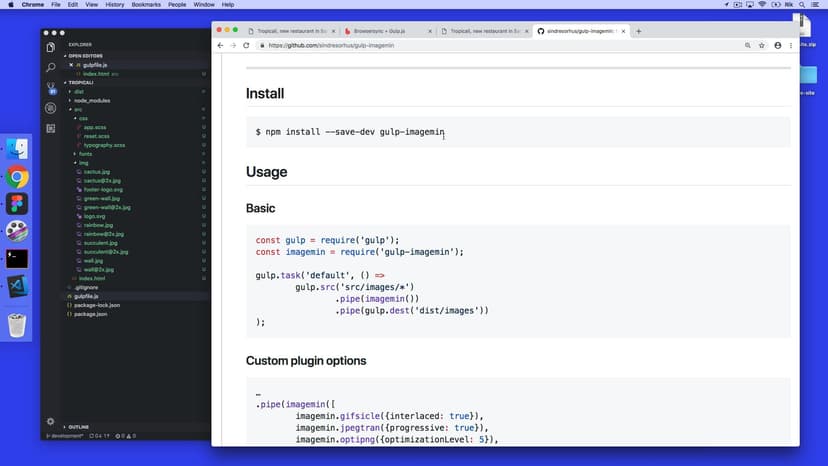Bookmark this page with the star icon
The image size is (828, 466).
pyautogui.click(x=762, y=46)
